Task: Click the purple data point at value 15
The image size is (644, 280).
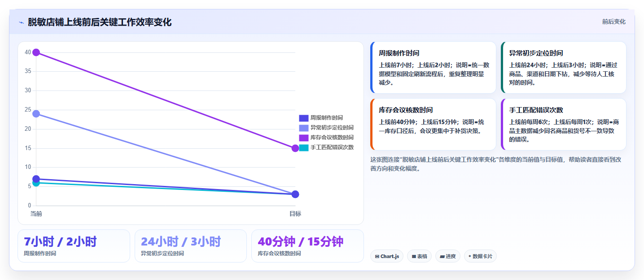Action: tap(295, 148)
